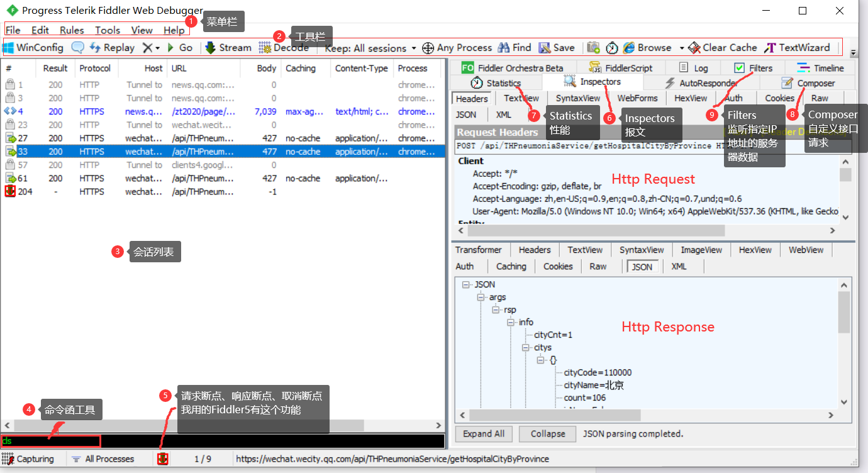Select the request Raw tab next to Cookies
The width and height of the screenshot is (868, 473).
pyautogui.click(x=820, y=98)
